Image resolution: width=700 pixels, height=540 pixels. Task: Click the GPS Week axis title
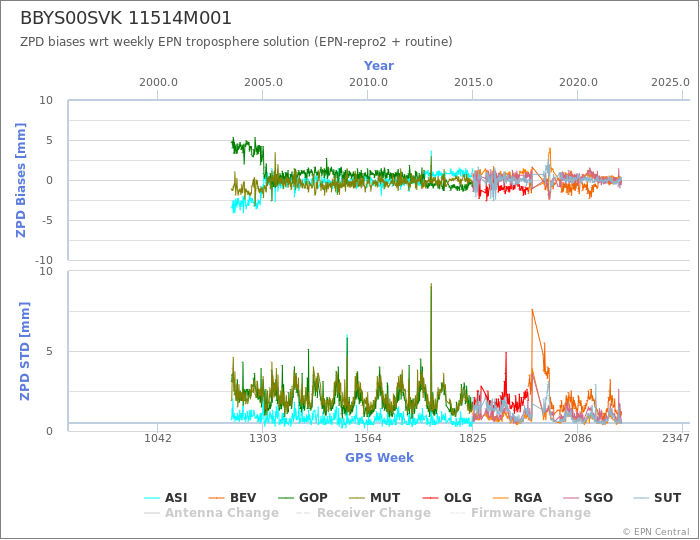coord(379,457)
